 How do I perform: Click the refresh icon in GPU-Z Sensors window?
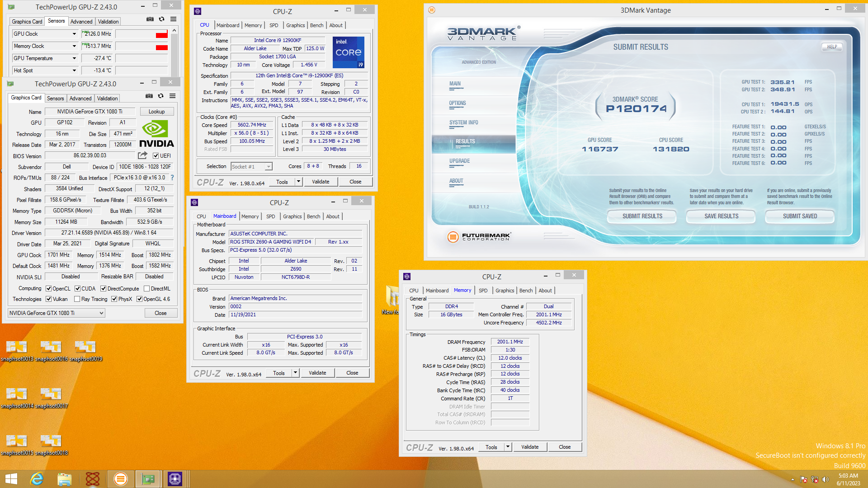tap(161, 19)
